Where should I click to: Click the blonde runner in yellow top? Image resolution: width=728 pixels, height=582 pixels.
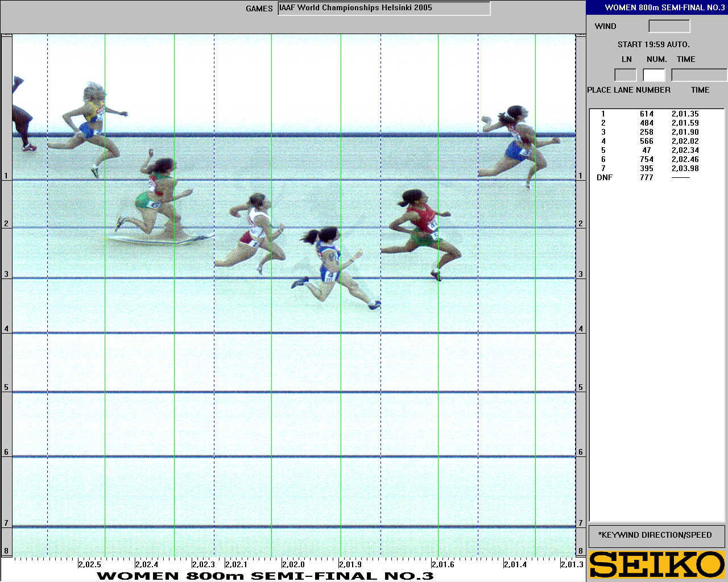(x=91, y=125)
